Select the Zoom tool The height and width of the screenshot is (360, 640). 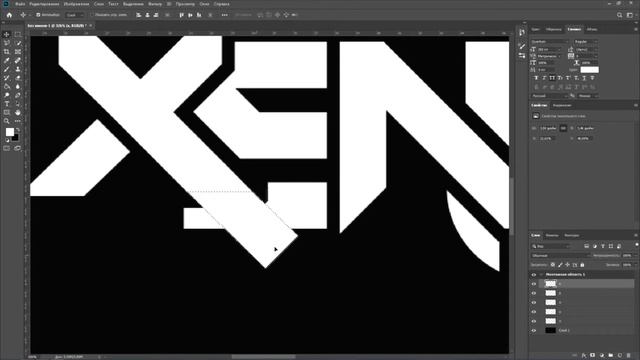pos(7,121)
